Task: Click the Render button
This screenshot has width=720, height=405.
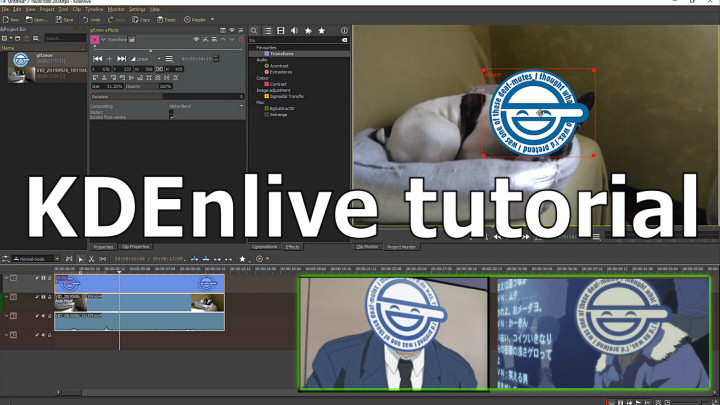Action: point(195,20)
